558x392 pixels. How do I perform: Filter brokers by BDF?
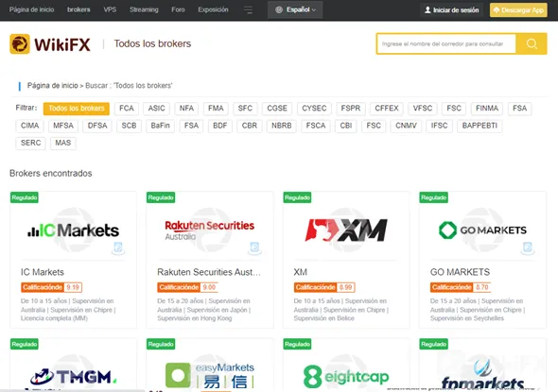[220, 126]
